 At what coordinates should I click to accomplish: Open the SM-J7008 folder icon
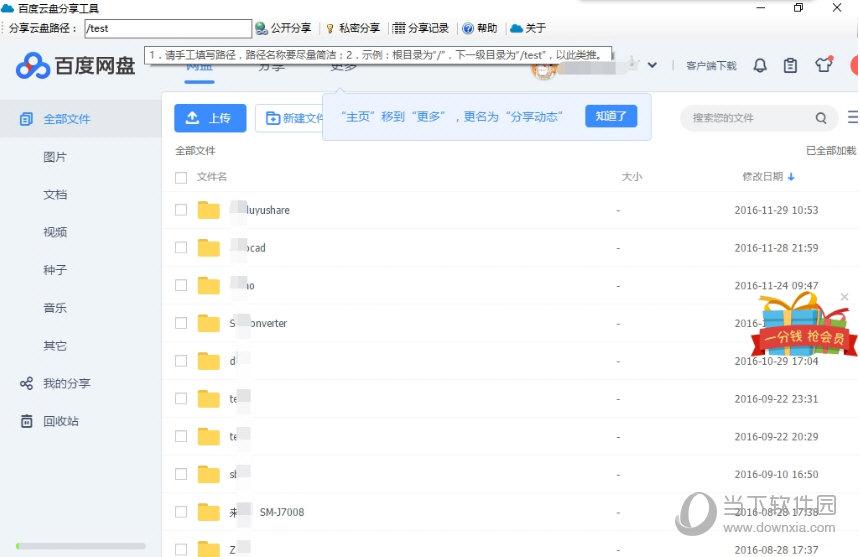(x=208, y=512)
